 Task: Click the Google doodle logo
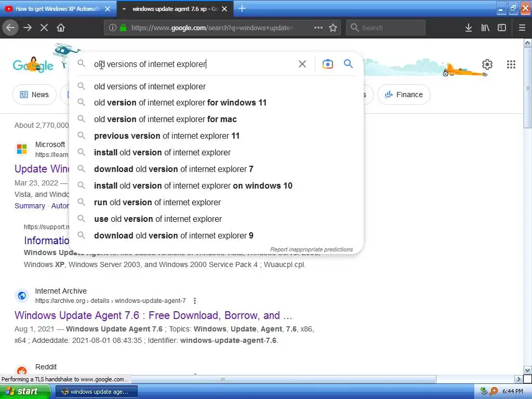click(33, 64)
